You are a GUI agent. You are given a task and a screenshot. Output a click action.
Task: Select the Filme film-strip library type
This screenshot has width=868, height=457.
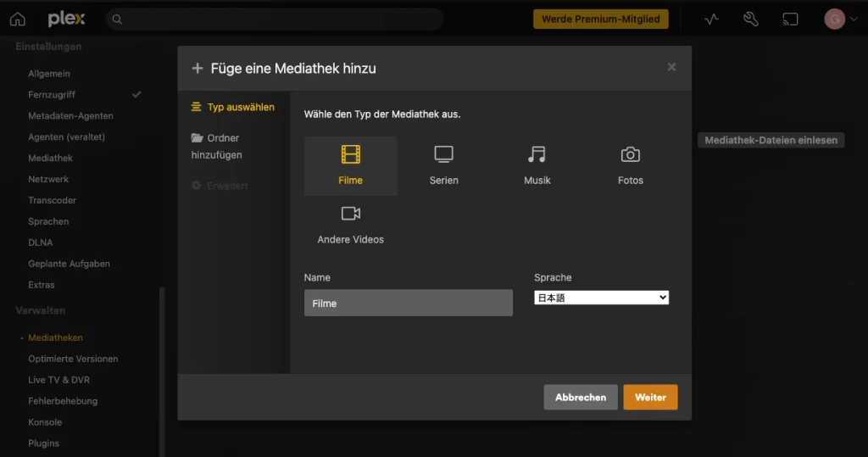point(350,165)
